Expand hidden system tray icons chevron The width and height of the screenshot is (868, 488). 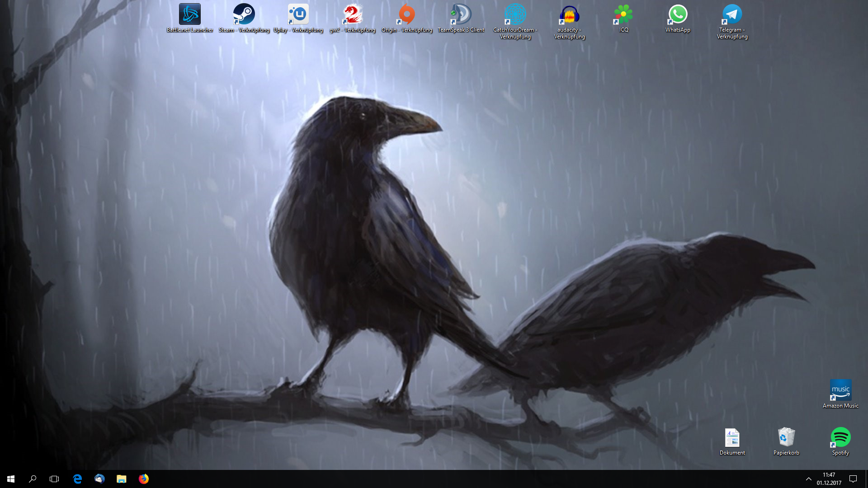click(808, 479)
